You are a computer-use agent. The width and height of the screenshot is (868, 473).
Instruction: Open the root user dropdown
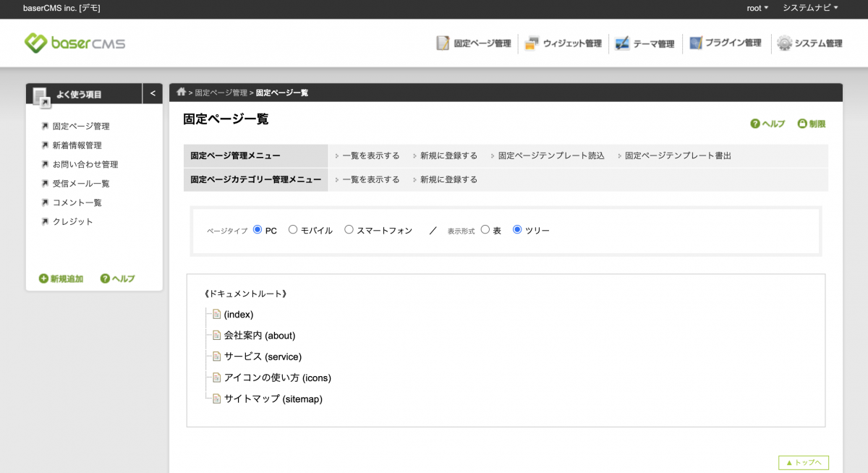(757, 8)
